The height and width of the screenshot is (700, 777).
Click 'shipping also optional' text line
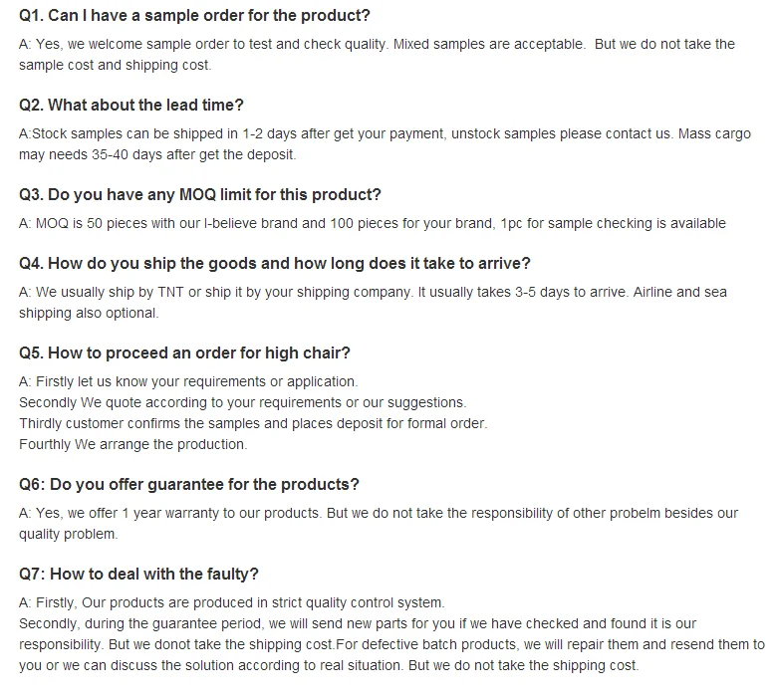pos(89,313)
